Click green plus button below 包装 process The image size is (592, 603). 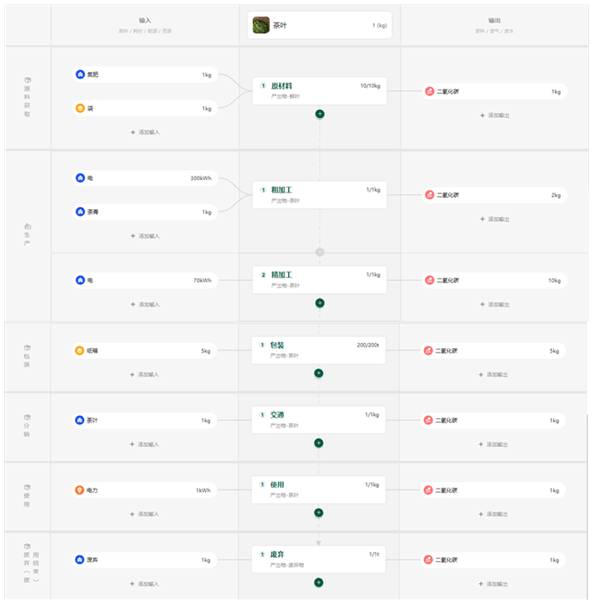319,373
